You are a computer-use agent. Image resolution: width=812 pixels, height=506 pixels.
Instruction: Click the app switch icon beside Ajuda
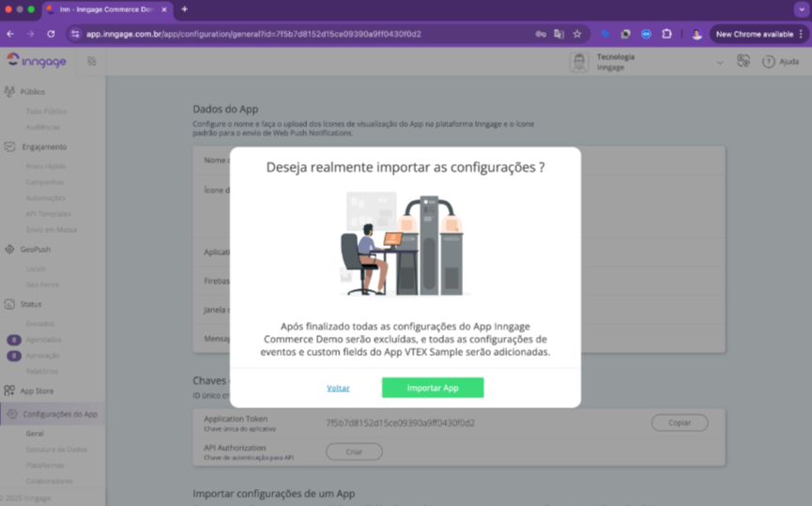(743, 61)
